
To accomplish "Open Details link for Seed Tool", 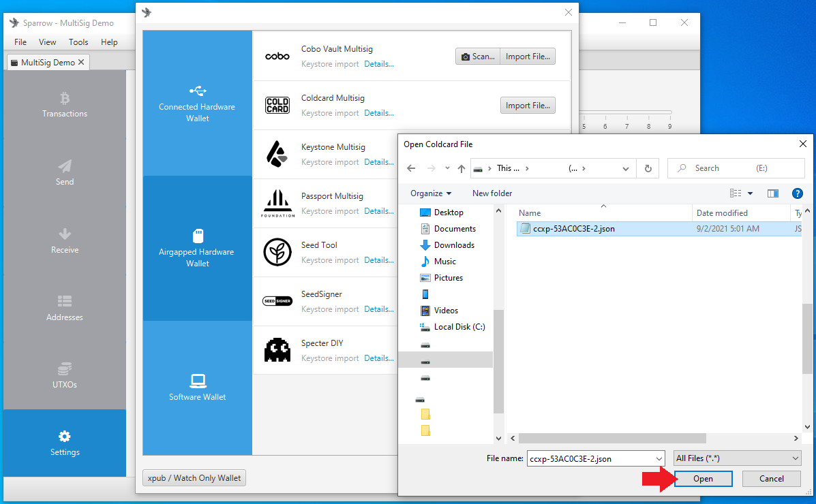I will point(379,260).
